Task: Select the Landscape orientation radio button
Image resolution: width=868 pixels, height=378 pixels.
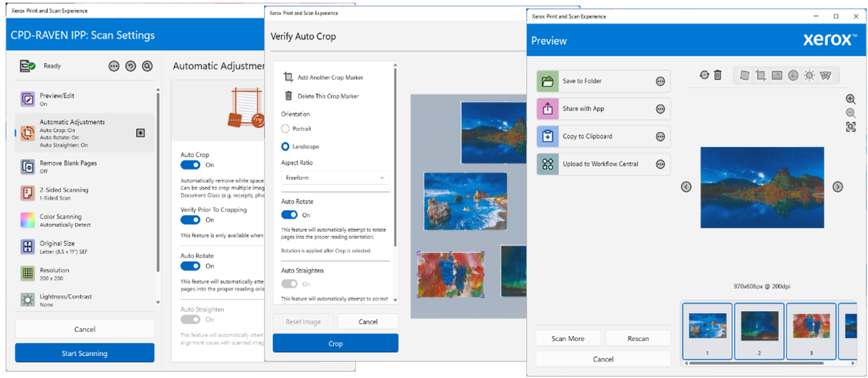Action: click(285, 146)
